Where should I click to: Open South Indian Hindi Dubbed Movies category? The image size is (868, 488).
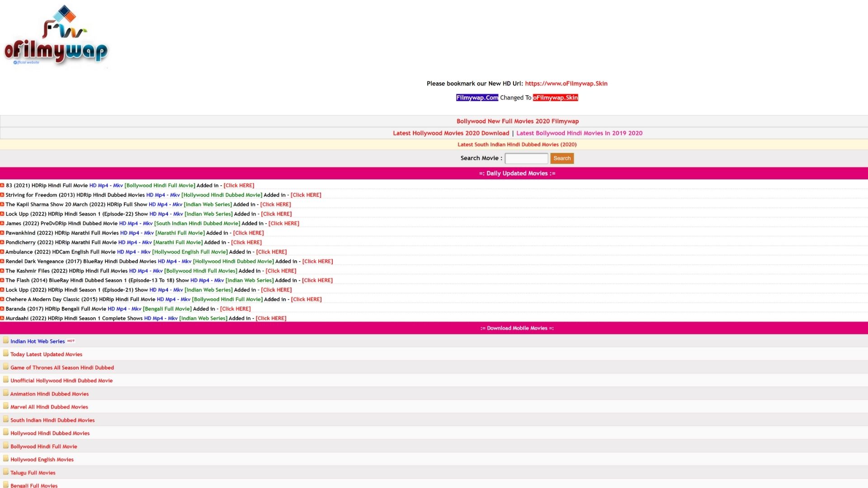(52, 420)
